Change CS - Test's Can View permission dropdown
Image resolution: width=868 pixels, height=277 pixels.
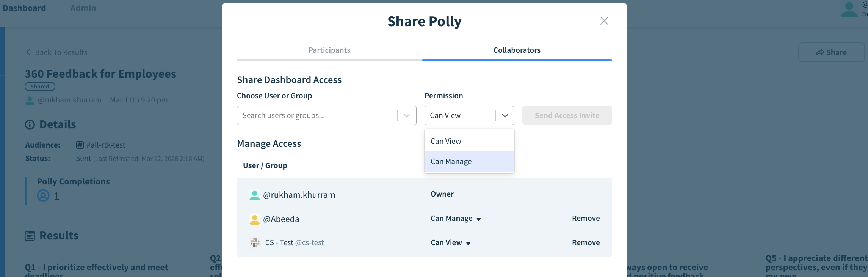(x=450, y=243)
